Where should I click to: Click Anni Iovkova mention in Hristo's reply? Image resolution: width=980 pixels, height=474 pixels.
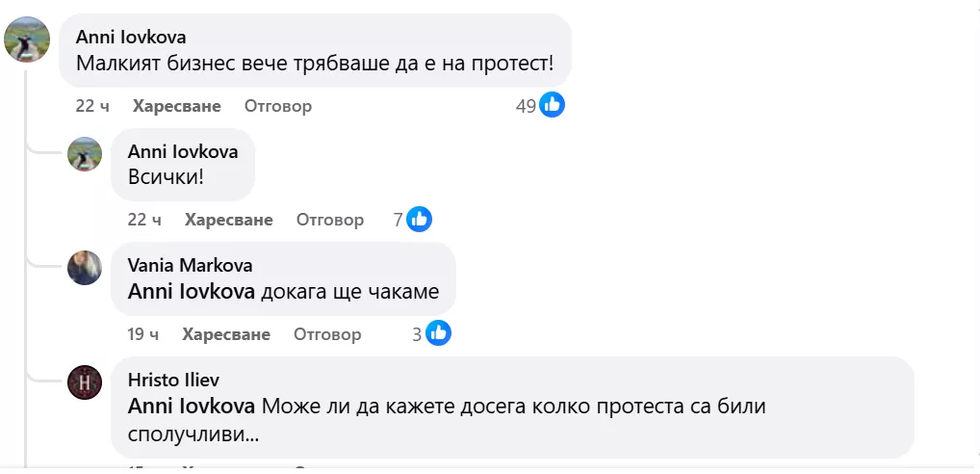pyautogui.click(x=191, y=406)
